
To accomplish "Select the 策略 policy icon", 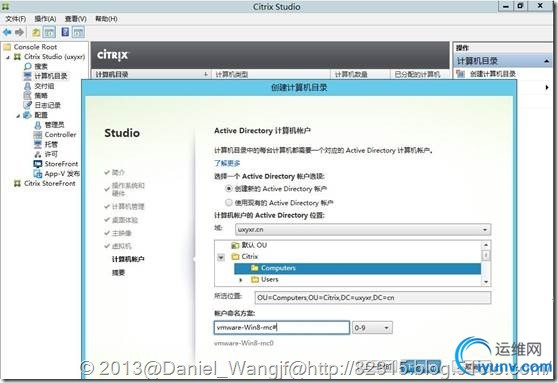I will pyautogui.click(x=27, y=95).
